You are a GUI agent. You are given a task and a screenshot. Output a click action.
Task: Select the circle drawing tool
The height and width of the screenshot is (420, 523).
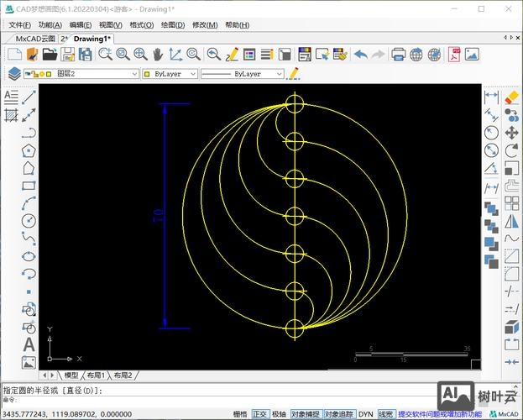29,221
